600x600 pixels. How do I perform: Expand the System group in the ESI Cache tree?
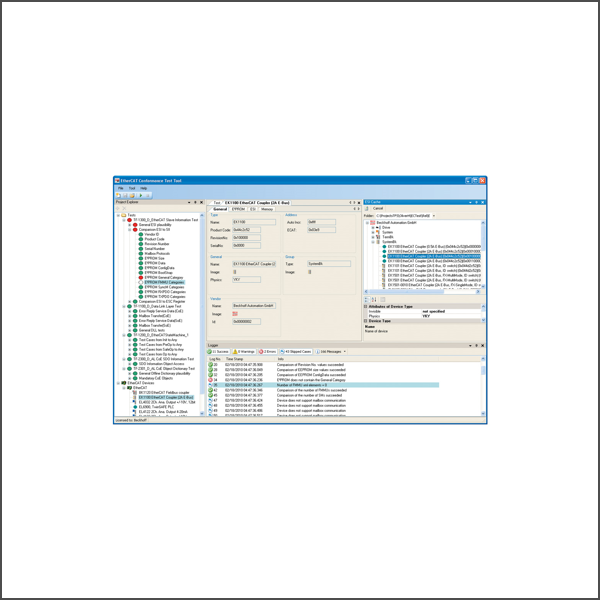click(x=373, y=233)
